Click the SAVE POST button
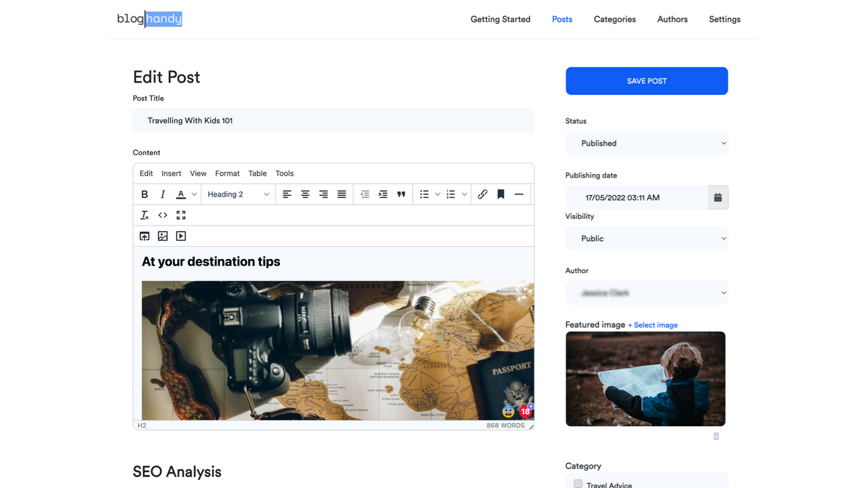The image size is (868, 488). [x=646, y=81]
